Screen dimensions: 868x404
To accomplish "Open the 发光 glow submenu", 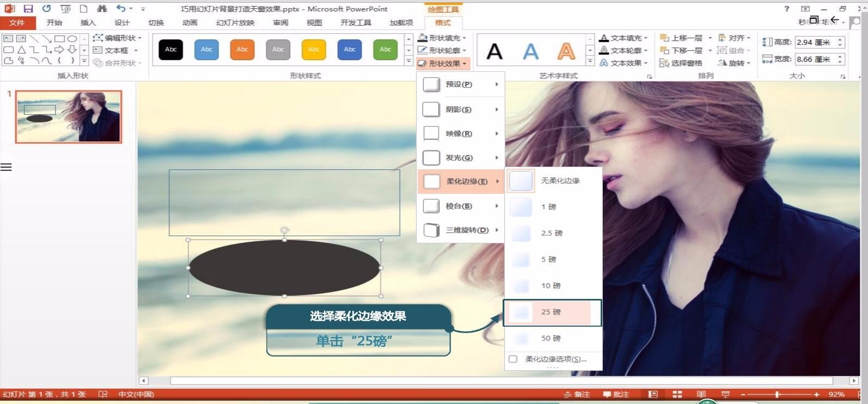I will click(461, 157).
